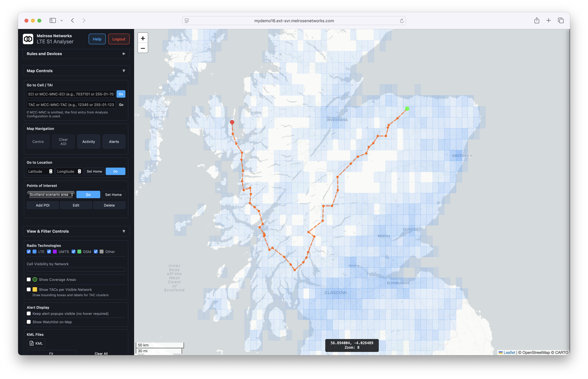Image resolution: width=588 pixels, height=379 pixels.
Task: Collapse the Map Controls section
Action: 76,71
